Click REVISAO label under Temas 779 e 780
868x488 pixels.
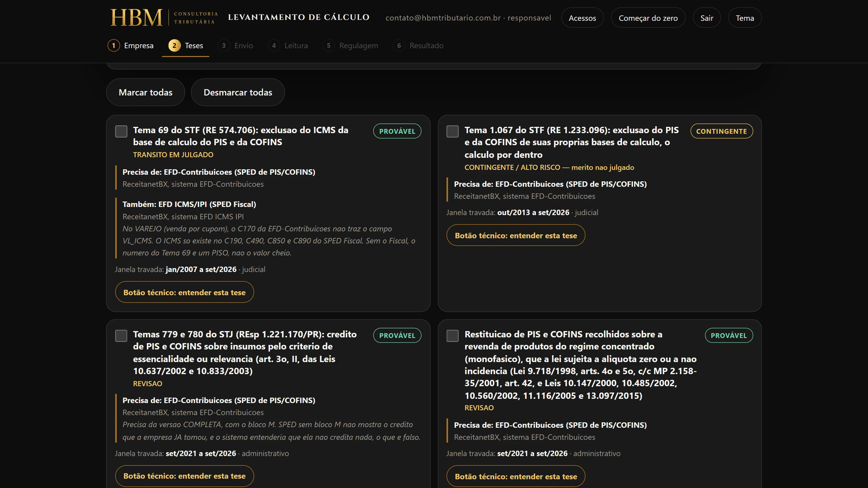(148, 383)
